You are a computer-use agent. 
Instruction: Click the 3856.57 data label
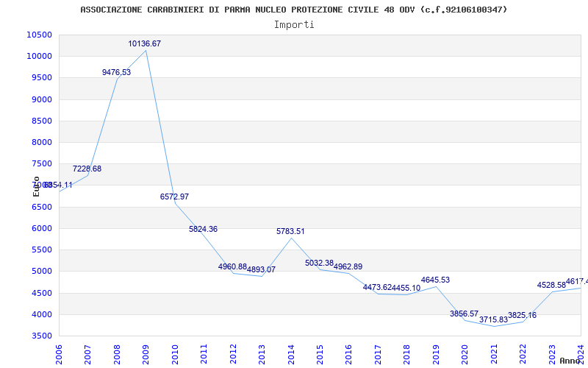(x=465, y=314)
